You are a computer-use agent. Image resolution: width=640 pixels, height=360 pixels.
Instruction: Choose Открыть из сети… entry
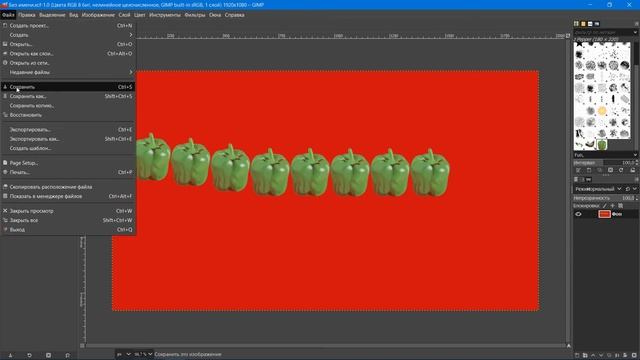68,63
